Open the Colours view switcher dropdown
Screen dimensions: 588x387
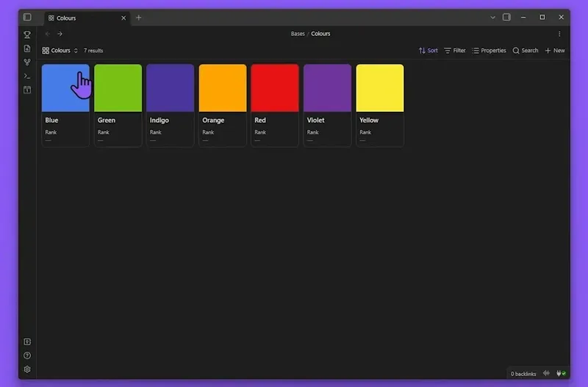pos(60,51)
